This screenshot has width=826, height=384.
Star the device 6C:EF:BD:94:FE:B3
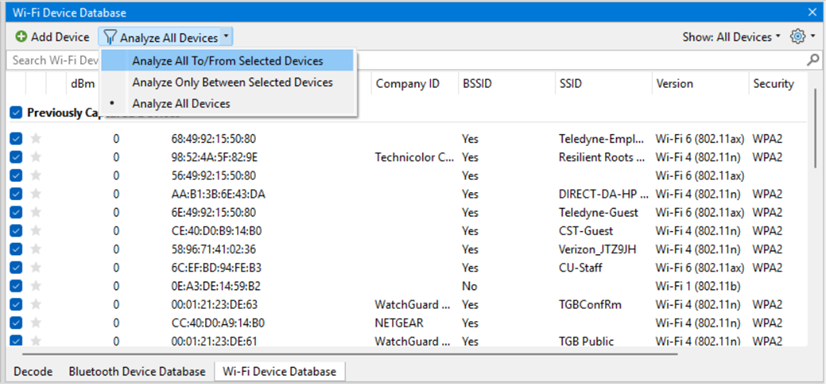36,268
